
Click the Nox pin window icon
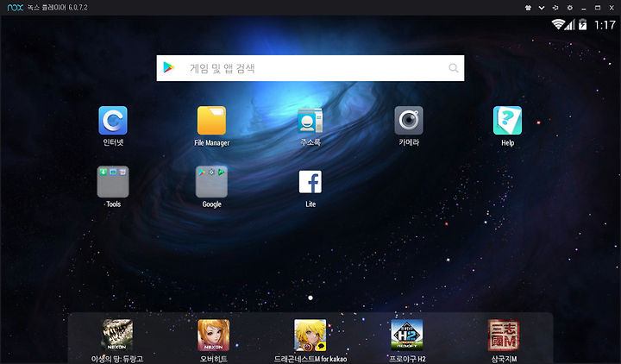(x=555, y=8)
